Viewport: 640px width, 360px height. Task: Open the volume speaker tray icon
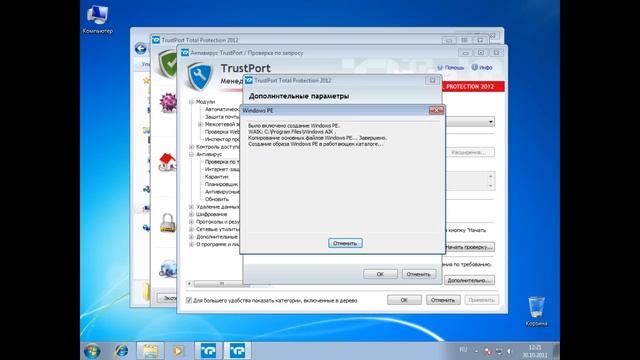pos(509,351)
